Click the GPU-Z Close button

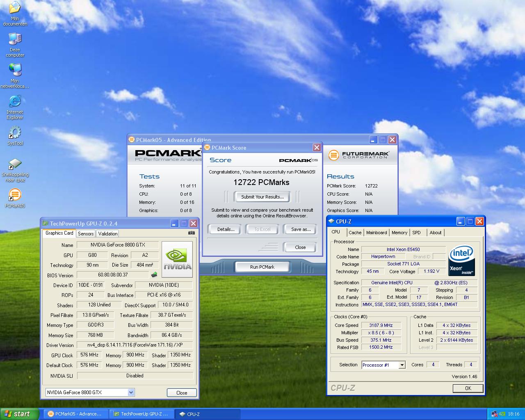(182, 393)
